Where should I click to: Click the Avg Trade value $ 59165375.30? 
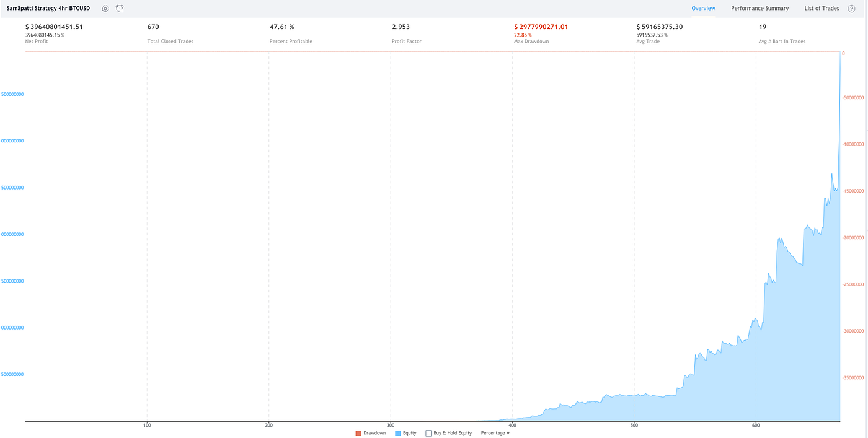click(x=660, y=27)
